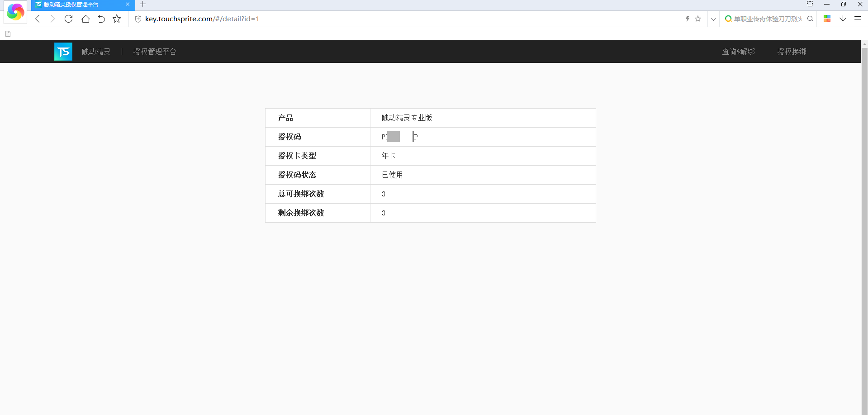
Task: Open the 授权管理平台 header link
Action: point(155,52)
